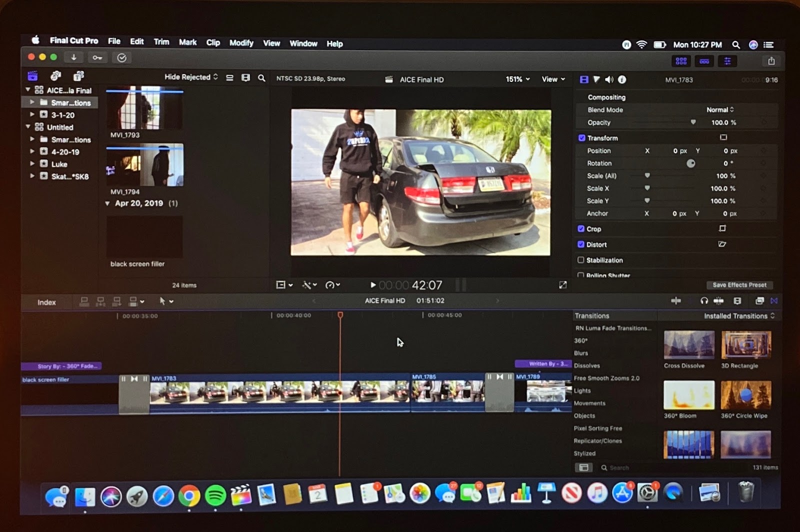
Task: Open the audio inspector speaker icon
Action: (x=609, y=79)
